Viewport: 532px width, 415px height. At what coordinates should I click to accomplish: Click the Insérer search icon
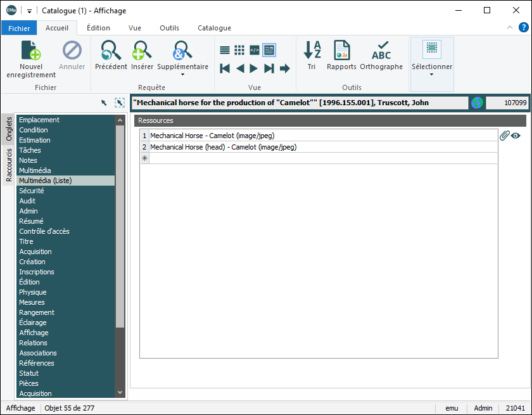[x=142, y=51]
